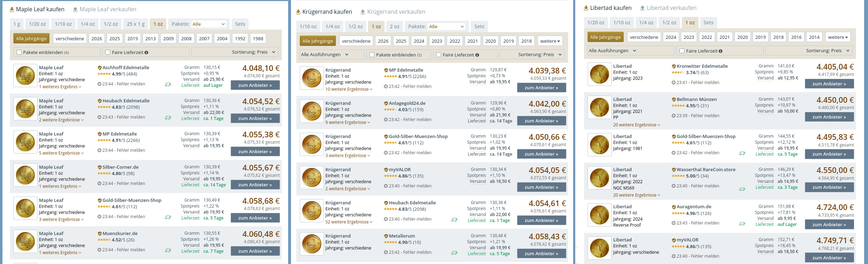Expand 52 weitere Ergebnisse under Krügerrand

(x=349, y=222)
